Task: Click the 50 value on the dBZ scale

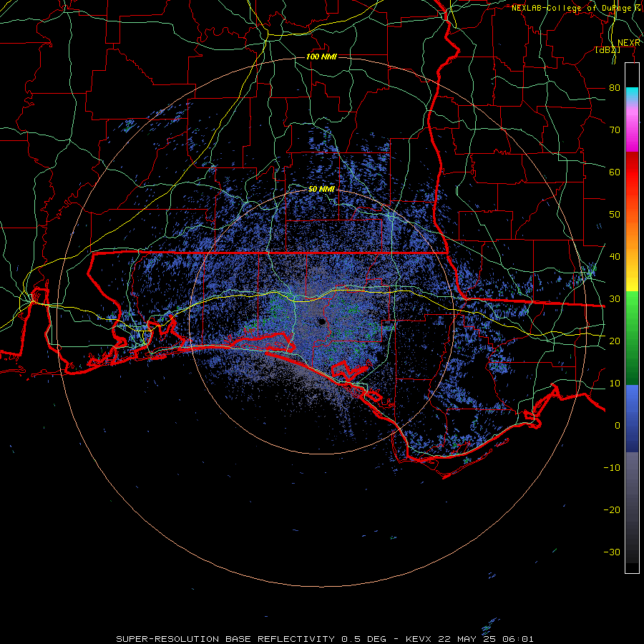Action: coord(615,215)
